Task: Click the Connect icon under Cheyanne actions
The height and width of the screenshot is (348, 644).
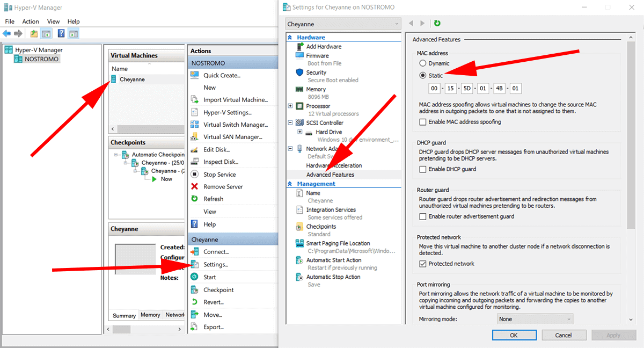Action: point(194,252)
